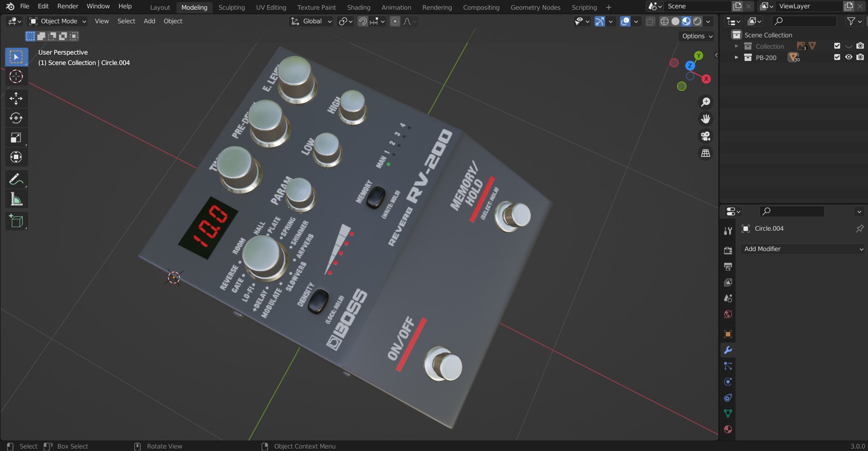The width and height of the screenshot is (868, 451).
Task: Expand the Options dropdown
Action: click(x=697, y=36)
